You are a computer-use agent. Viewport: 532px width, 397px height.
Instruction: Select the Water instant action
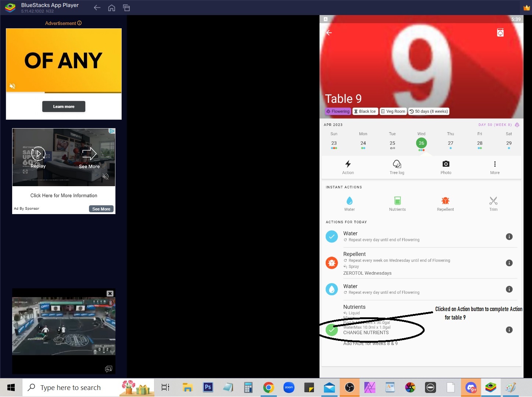click(349, 201)
